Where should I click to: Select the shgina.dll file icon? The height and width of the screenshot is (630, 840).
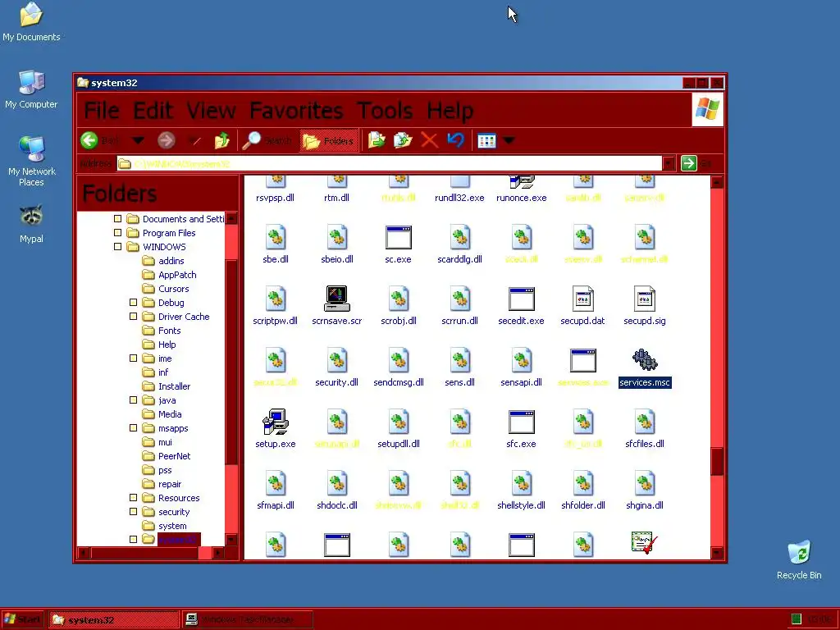pyautogui.click(x=645, y=483)
